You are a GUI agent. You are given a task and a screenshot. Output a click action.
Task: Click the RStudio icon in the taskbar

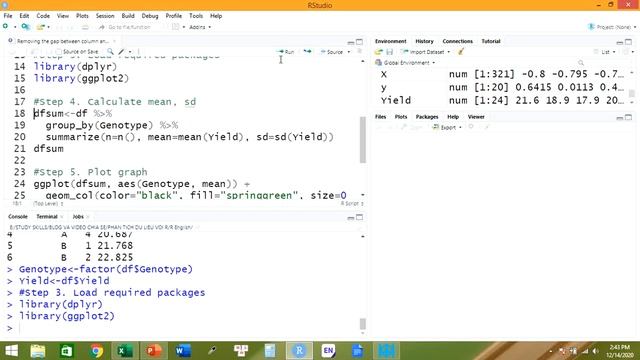[x=299, y=351]
